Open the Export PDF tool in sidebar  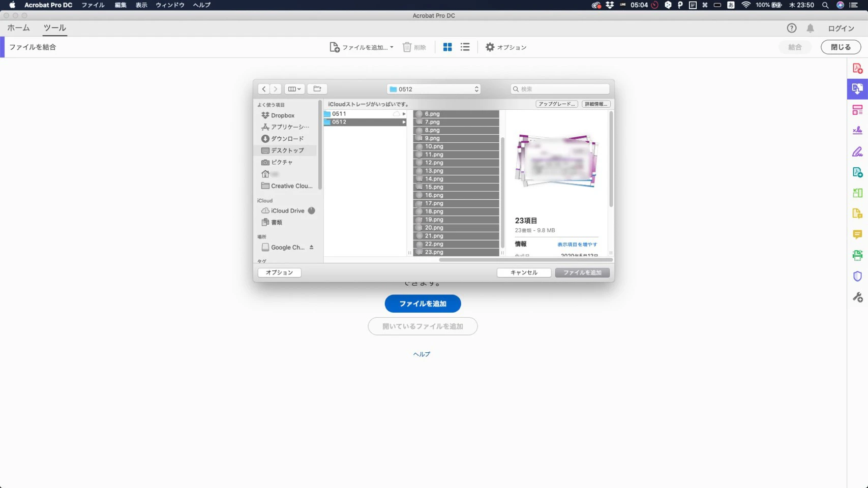(x=857, y=172)
